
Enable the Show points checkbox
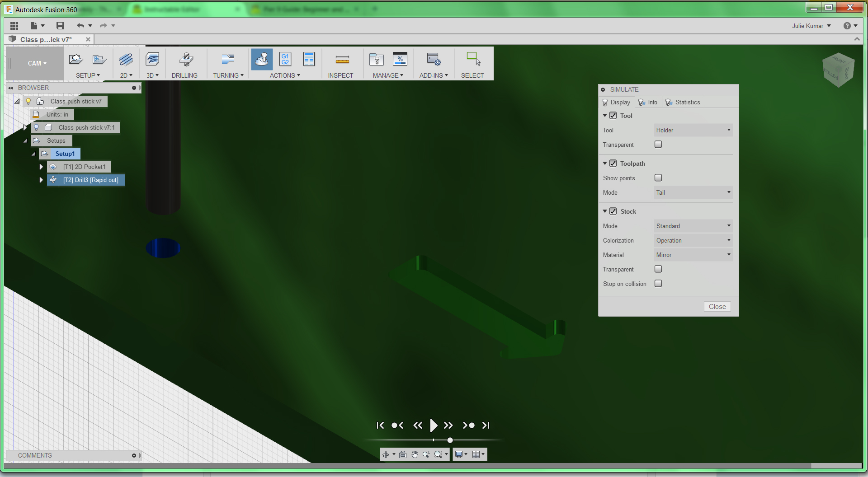[658, 178]
